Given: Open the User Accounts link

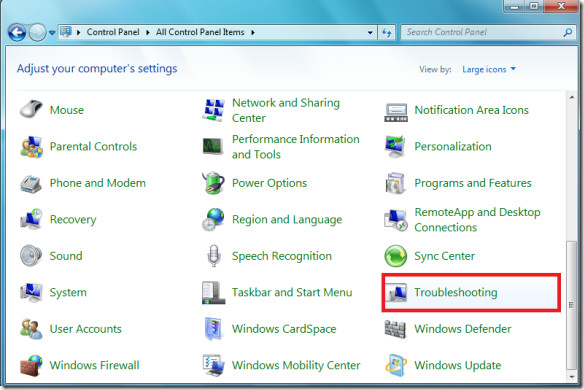Looking at the screenshot, I should pyautogui.click(x=86, y=329).
